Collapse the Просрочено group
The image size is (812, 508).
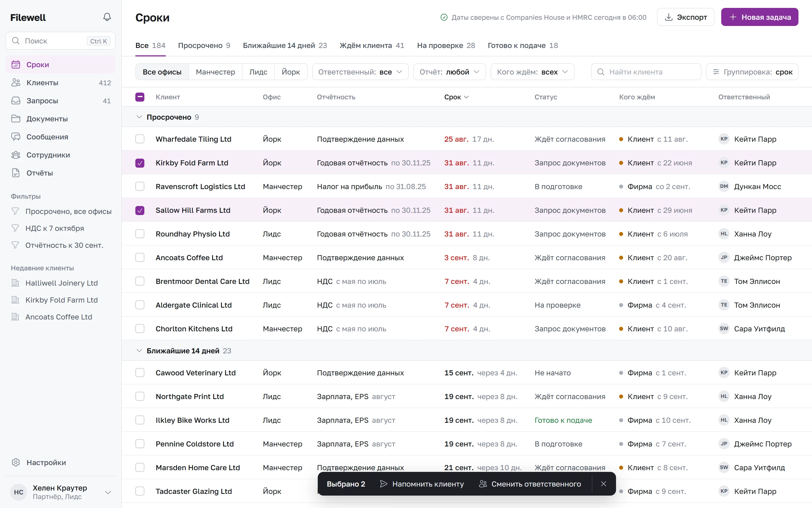point(139,117)
